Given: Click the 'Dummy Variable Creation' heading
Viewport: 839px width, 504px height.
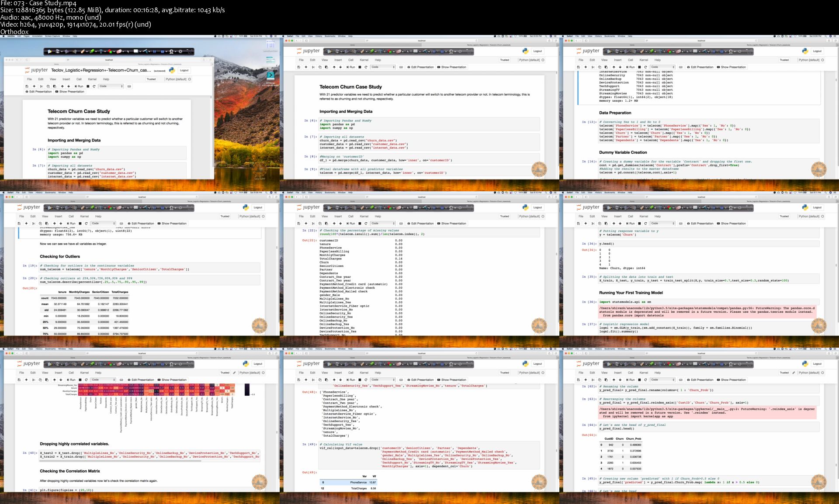Looking at the screenshot, I should tap(623, 152).
